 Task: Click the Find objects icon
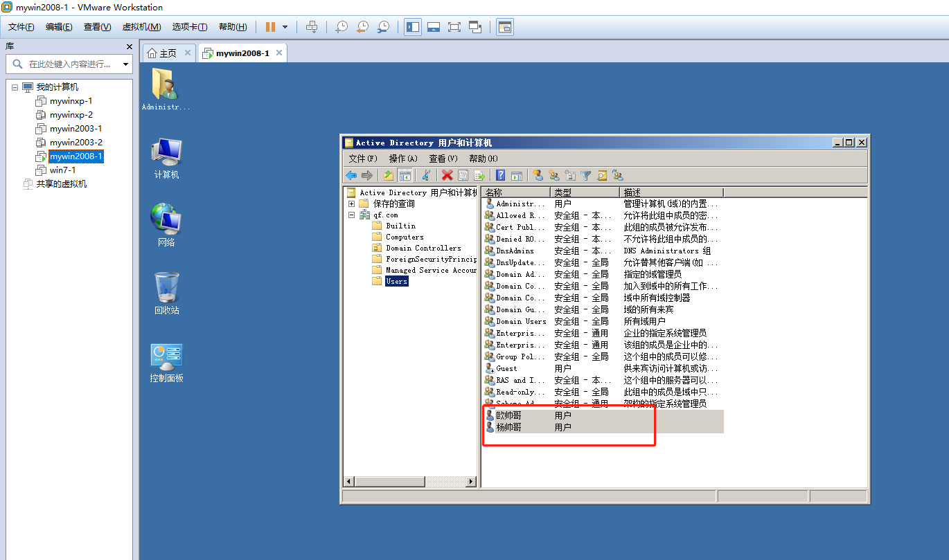coord(602,175)
